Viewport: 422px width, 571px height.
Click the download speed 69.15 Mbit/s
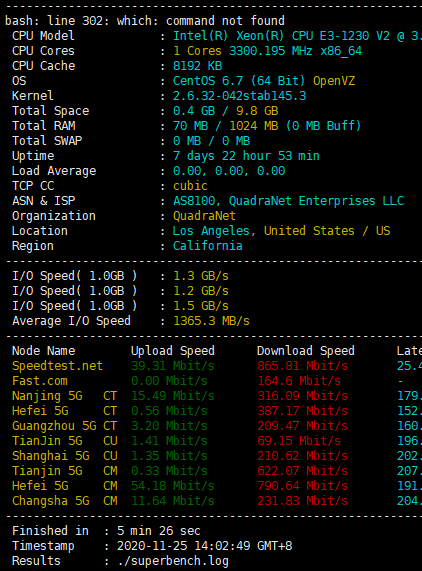[299, 441]
